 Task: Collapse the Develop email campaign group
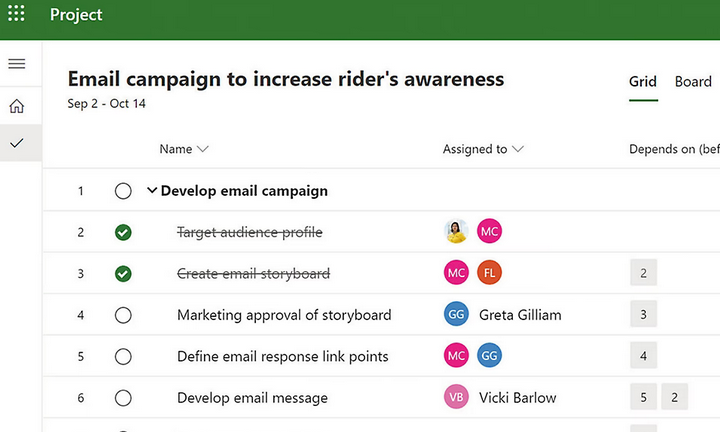pyautogui.click(x=152, y=191)
